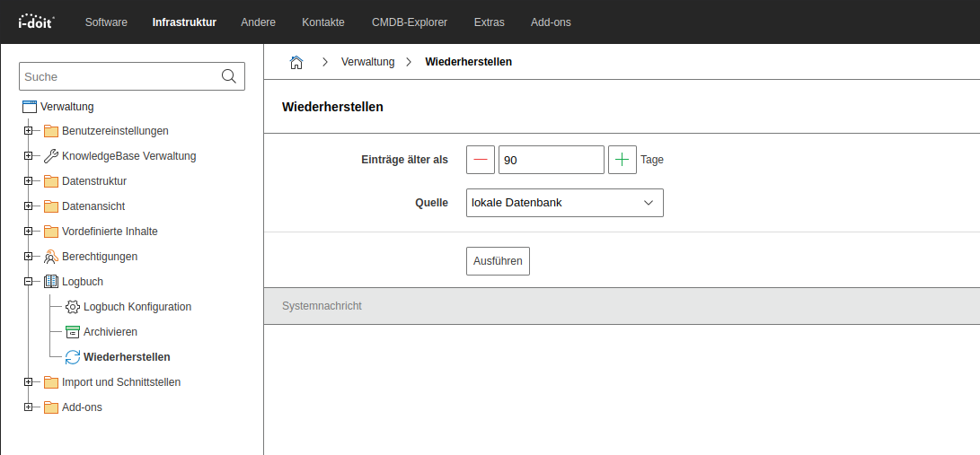Click the i-doit logo
980x455 pixels.
[36, 22]
